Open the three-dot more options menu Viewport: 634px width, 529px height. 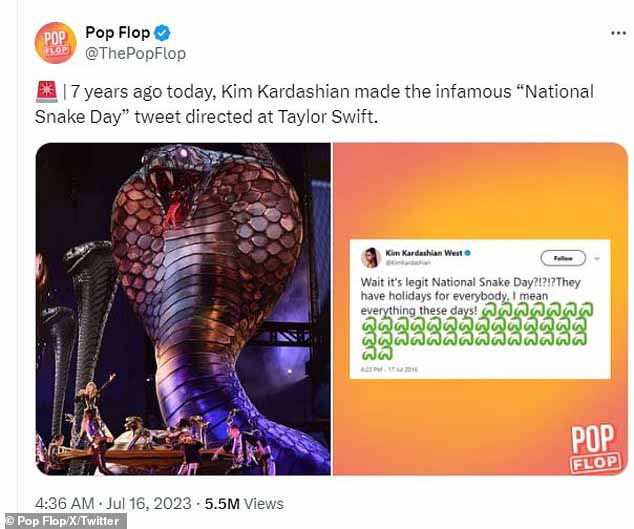click(x=618, y=33)
